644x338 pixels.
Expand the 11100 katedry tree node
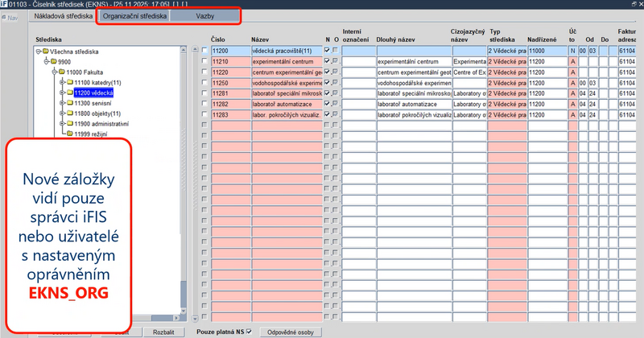[60, 82]
